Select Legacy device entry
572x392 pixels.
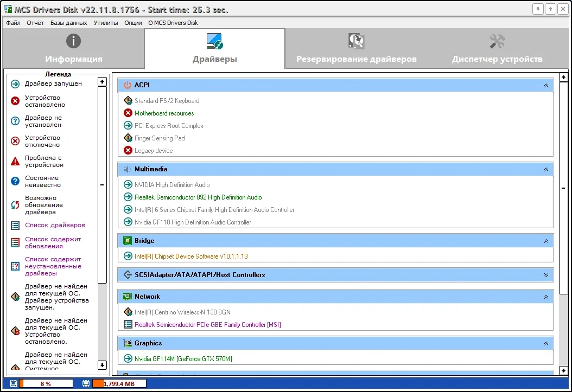pos(154,151)
